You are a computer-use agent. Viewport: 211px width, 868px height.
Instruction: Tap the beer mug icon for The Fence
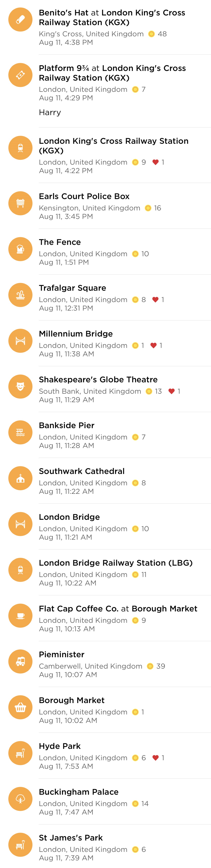tap(20, 249)
